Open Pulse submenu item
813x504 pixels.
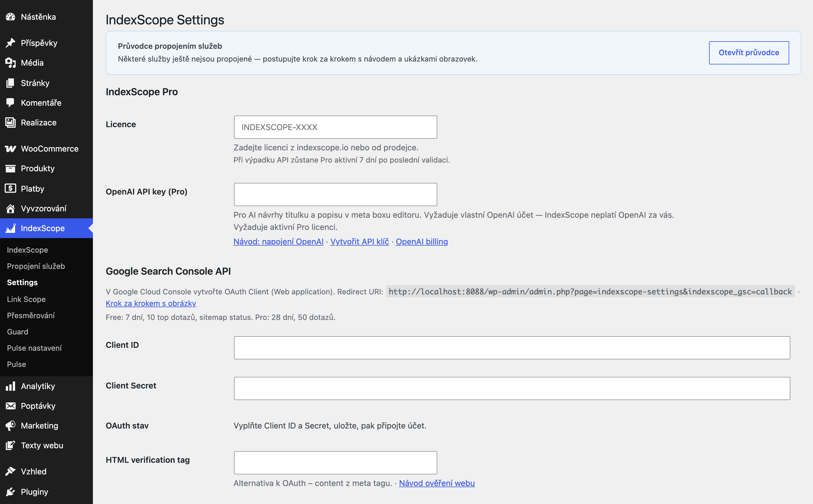(x=17, y=364)
